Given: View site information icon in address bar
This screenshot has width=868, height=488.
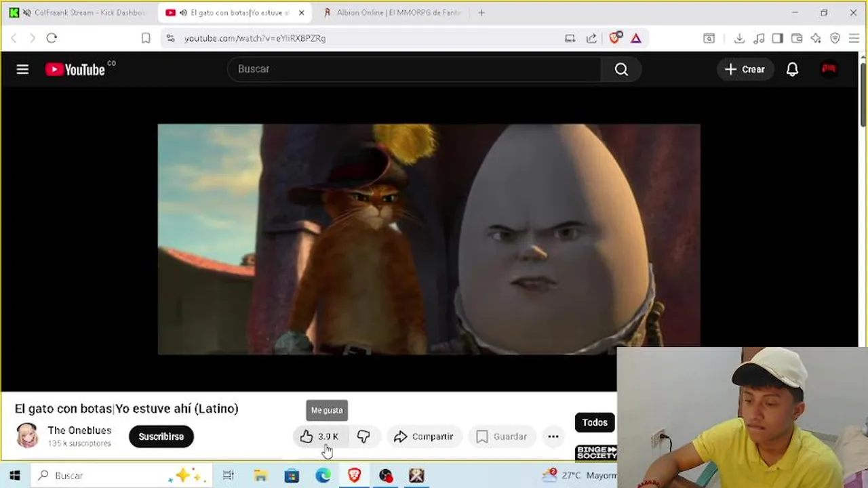Looking at the screenshot, I should 171,39.
